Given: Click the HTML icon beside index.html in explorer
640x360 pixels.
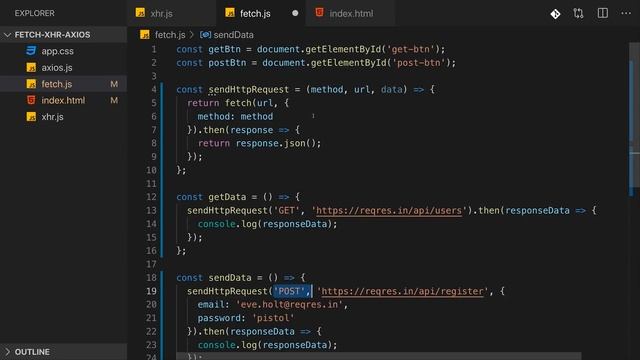Looking at the screenshot, I should 31,100.
